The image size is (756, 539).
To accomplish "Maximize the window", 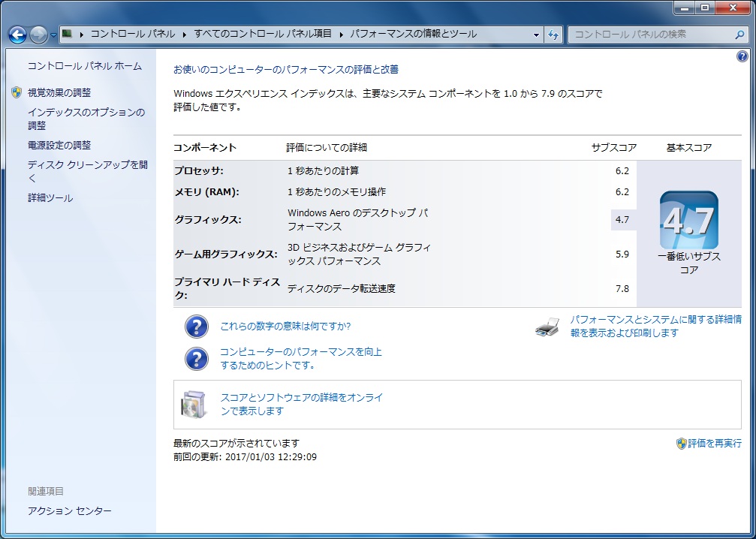I will pos(706,8).
